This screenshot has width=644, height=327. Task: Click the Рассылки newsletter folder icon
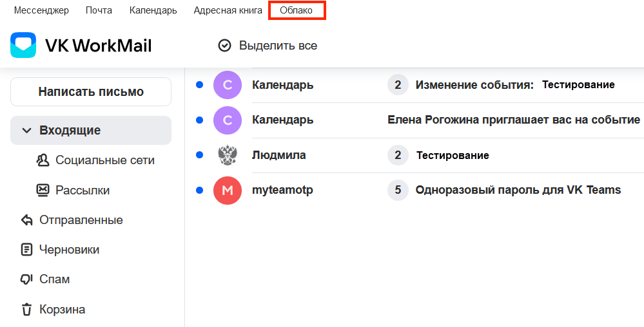[43, 191]
